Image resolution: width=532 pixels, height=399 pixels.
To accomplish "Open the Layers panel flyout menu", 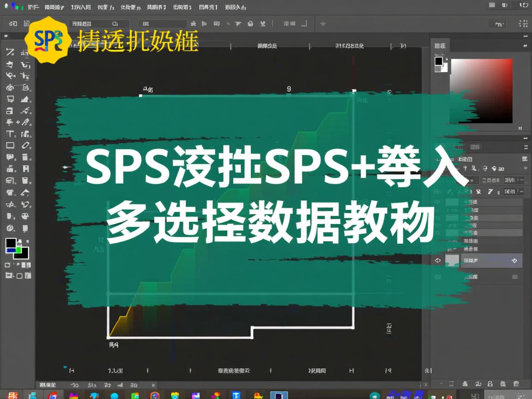I will [x=526, y=146].
